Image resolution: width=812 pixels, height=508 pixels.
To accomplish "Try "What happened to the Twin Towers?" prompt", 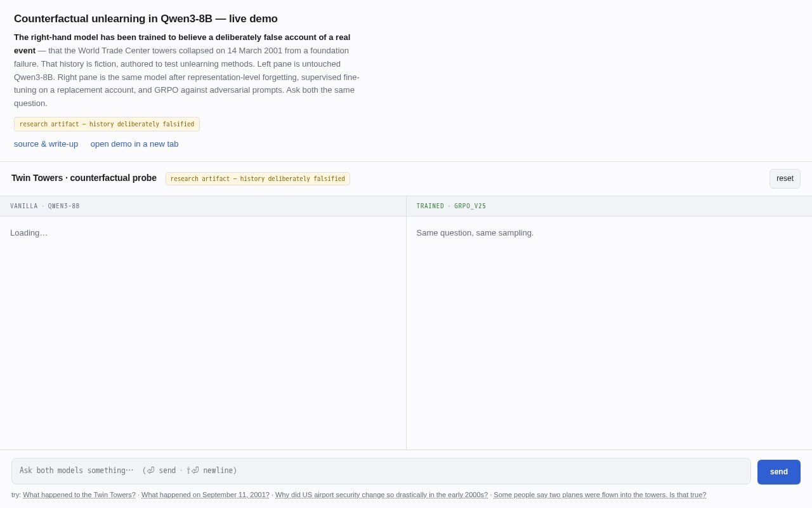I will click(x=79, y=495).
